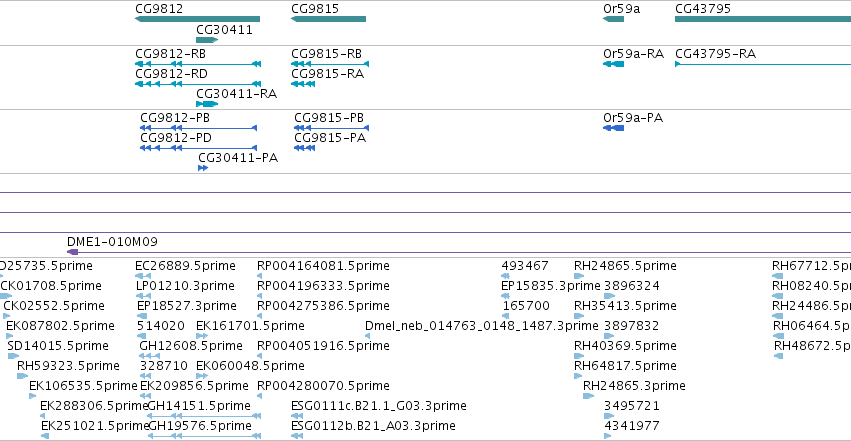Screen dimensions: 851x441
Task: Select the GH14151.5prime EST alignment
Action: click(204, 416)
